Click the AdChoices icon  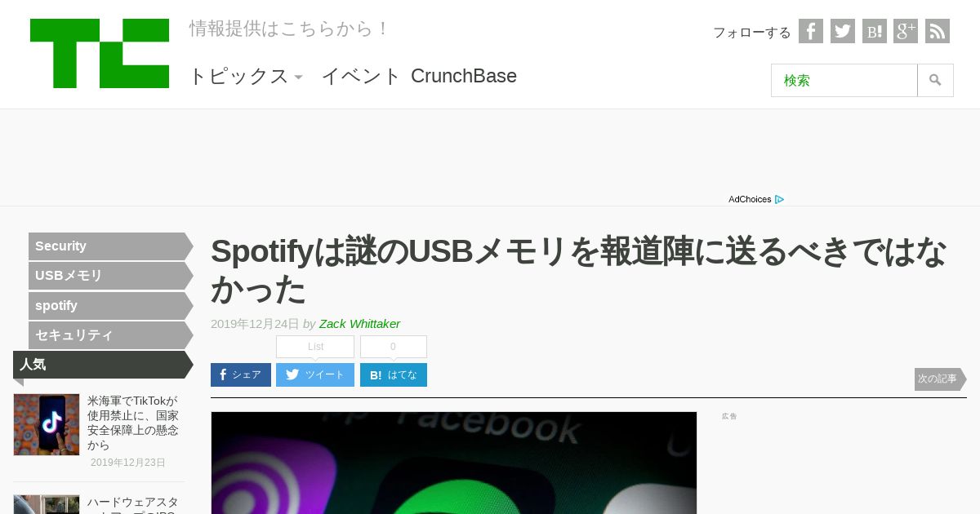780,199
